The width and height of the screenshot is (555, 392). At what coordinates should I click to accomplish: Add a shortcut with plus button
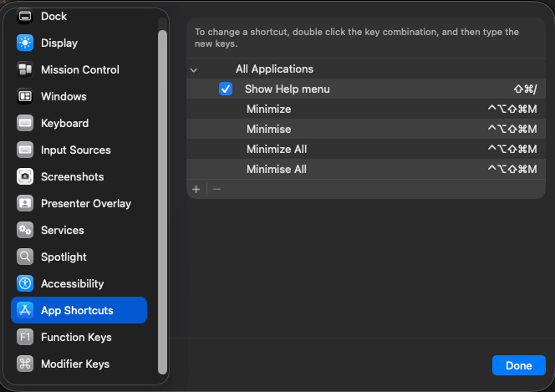[196, 190]
